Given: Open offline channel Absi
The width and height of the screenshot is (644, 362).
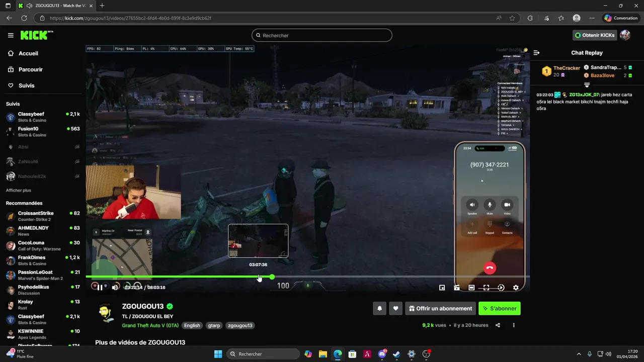Looking at the screenshot, I should (43, 147).
